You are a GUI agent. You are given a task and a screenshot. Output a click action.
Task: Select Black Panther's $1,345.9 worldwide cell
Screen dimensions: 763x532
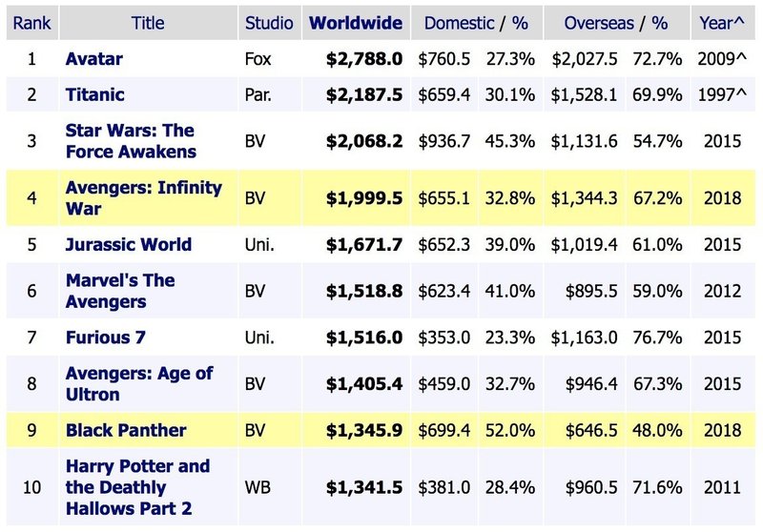(x=364, y=430)
